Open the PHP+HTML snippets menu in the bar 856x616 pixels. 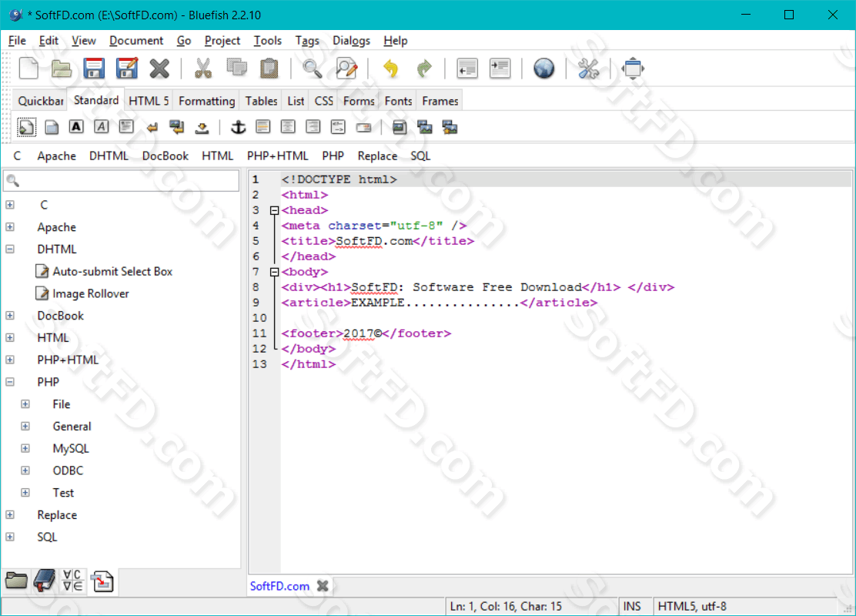277,156
